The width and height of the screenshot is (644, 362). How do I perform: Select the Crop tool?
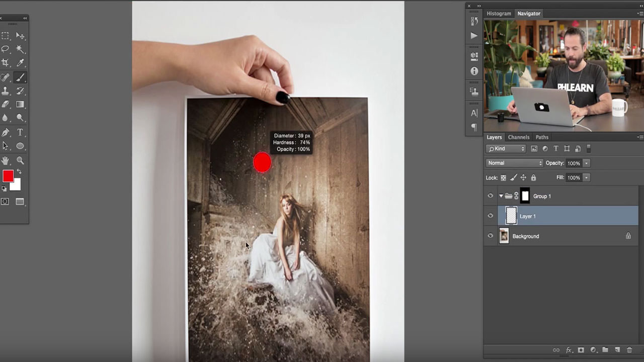pos(5,62)
